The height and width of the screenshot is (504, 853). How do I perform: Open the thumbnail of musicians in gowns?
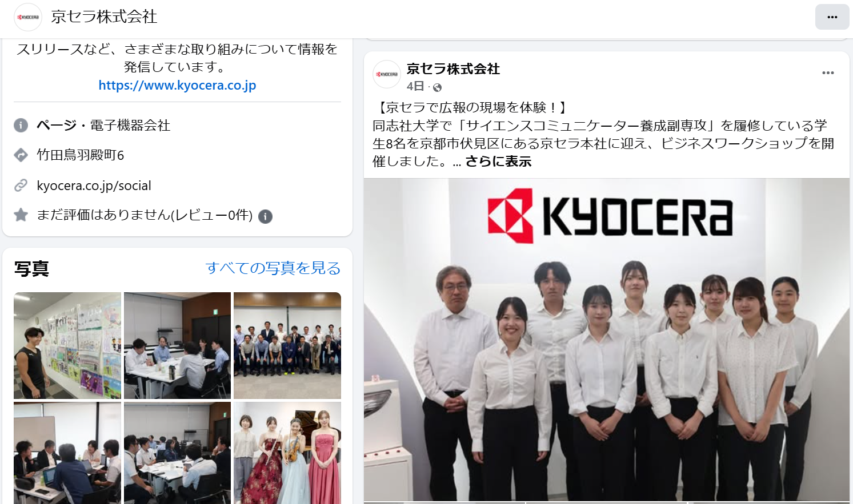pos(287,453)
